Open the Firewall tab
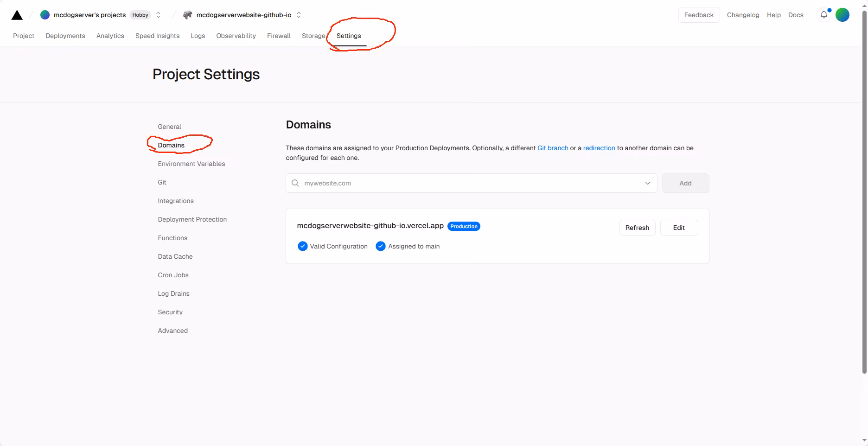This screenshot has width=868, height=446. click(279, 36)
